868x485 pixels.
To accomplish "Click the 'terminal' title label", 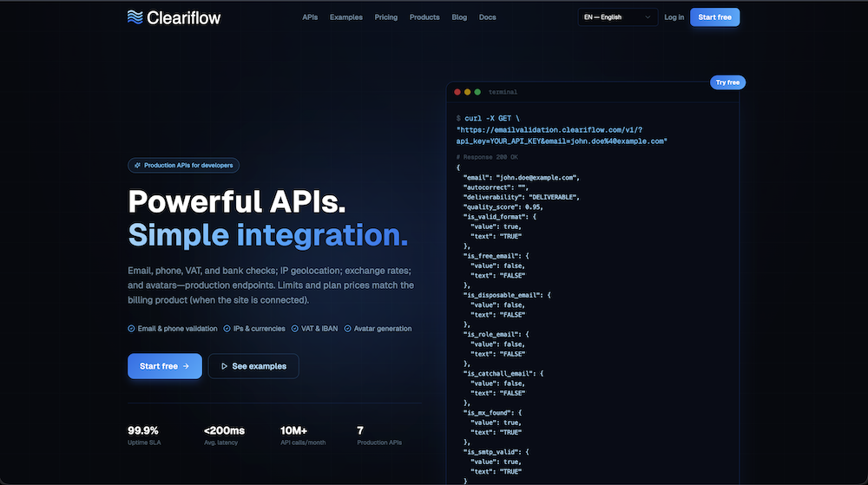I will click(x=503, y=92).
